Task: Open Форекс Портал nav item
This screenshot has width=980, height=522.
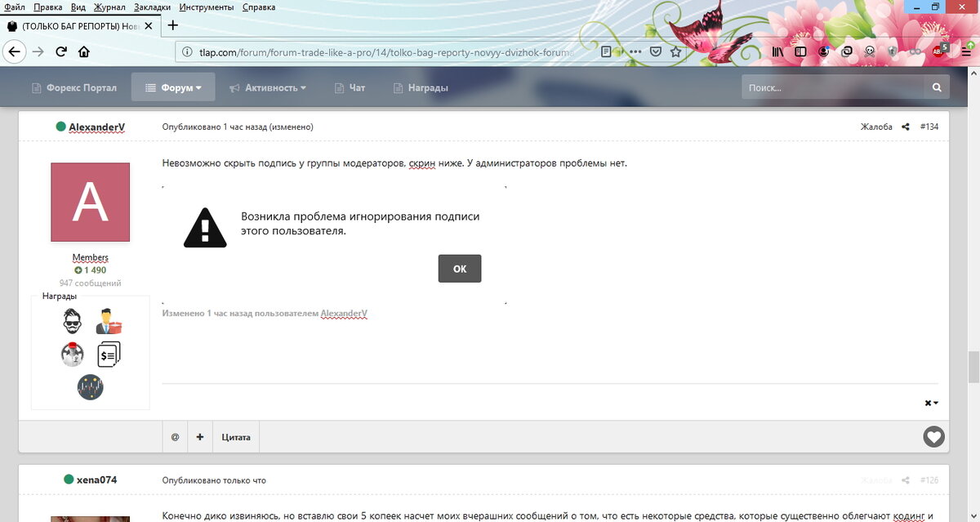Action: coord(74,87)
